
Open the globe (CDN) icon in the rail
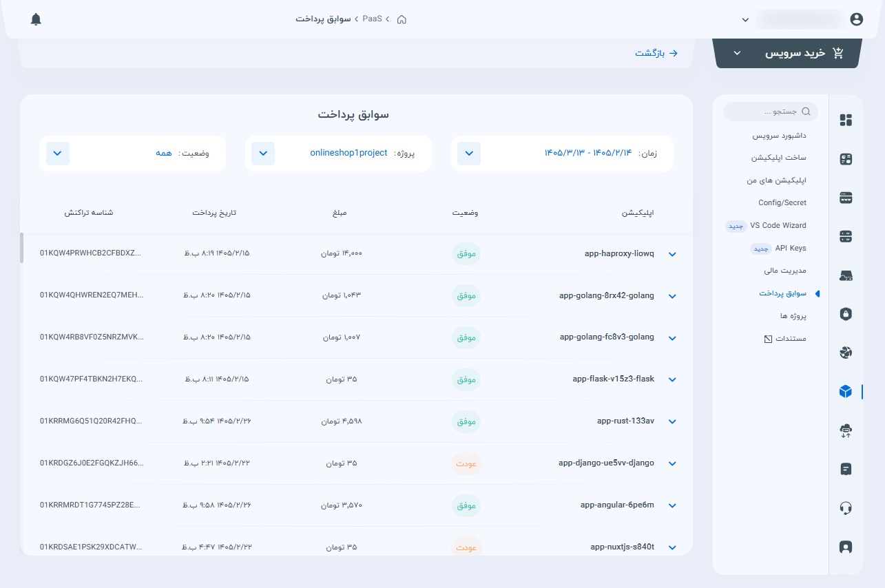pos(846,353)
